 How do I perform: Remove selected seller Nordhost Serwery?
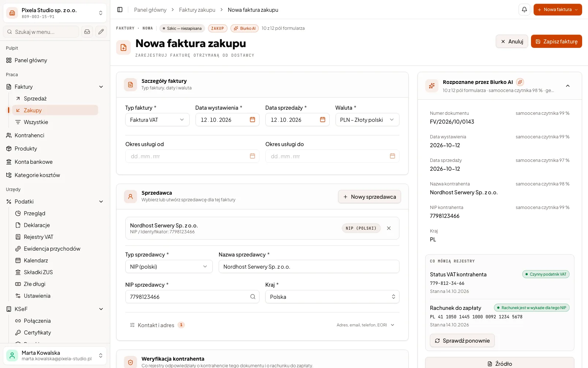(389, 228)
